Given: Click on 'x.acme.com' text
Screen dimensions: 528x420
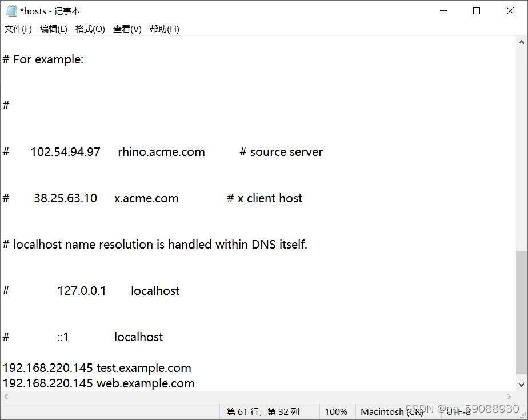Looking at the screenshot, I should 146,198.
